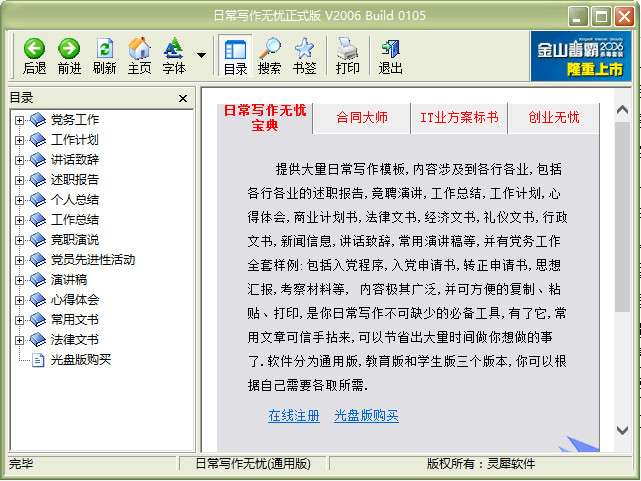The width and height of the screenshot is (641, 481).
Task: Open the 光盘版购买 link in content
Action: coord(366,416)
